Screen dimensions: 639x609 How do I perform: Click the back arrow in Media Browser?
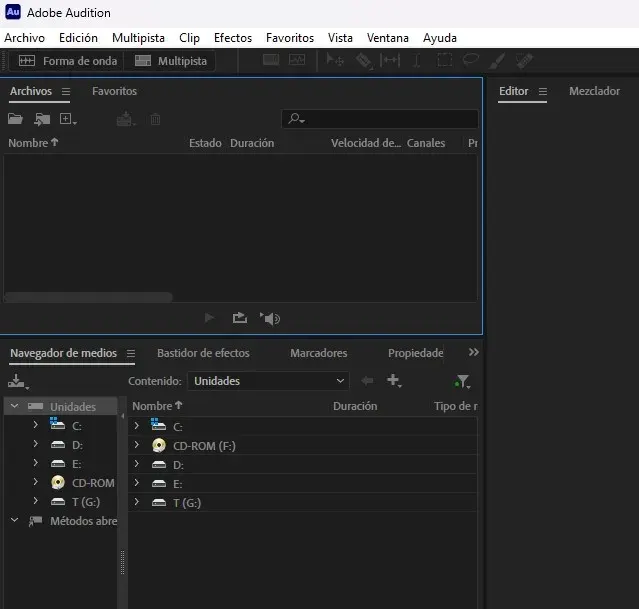point(367,381)
